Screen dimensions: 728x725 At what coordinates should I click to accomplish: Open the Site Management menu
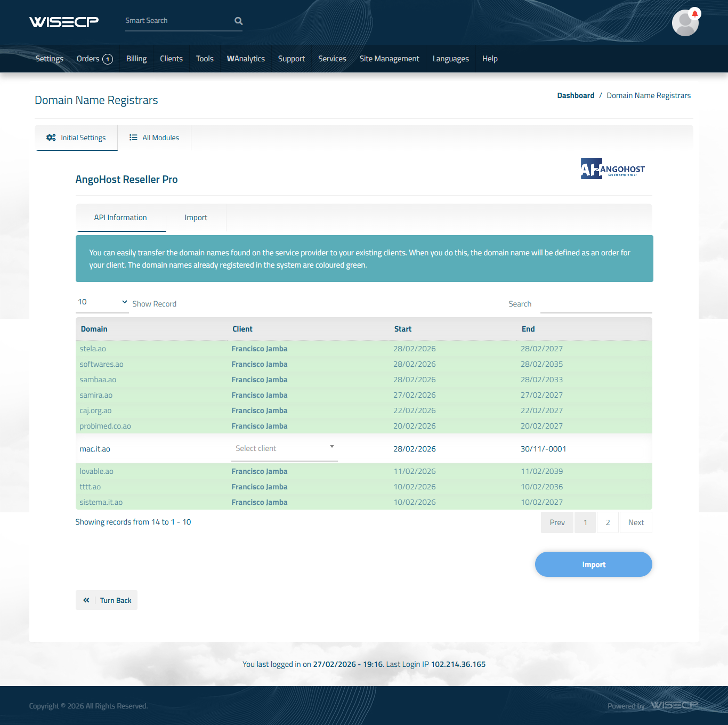pyautogui.click(x=389, y=59)
